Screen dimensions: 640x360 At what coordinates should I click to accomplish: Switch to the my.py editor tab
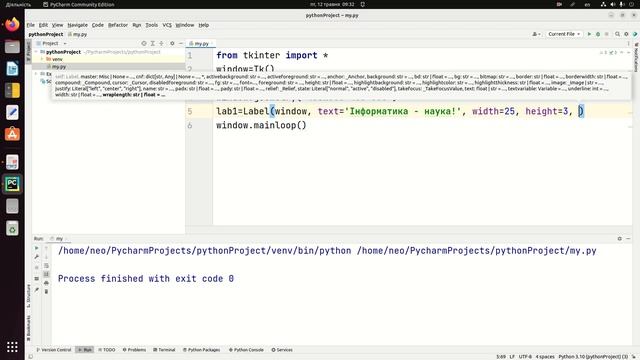click(x=200, y=43)
